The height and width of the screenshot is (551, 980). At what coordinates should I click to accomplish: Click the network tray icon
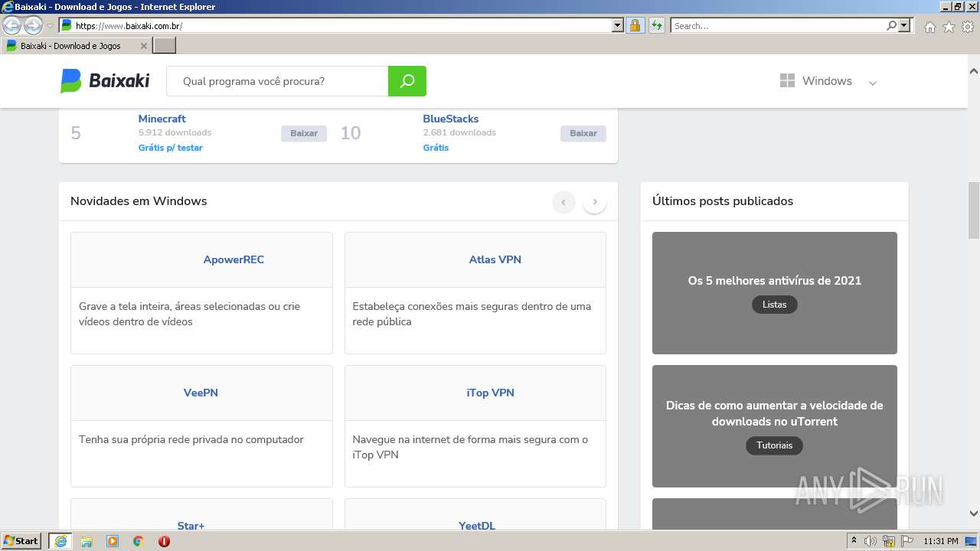coord(889,541)
